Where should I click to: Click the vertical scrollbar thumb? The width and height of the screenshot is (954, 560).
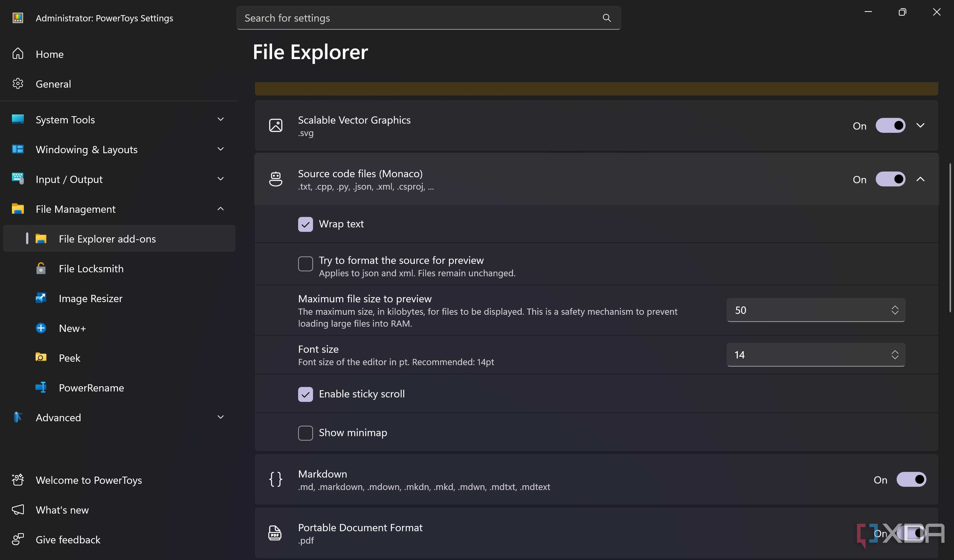950,238
